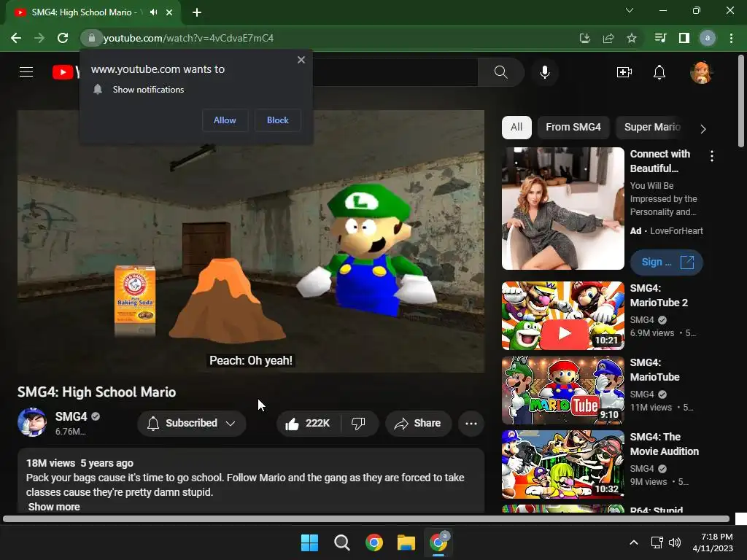Block YouTube notifications
747x560 pixels.
point(278,120)
